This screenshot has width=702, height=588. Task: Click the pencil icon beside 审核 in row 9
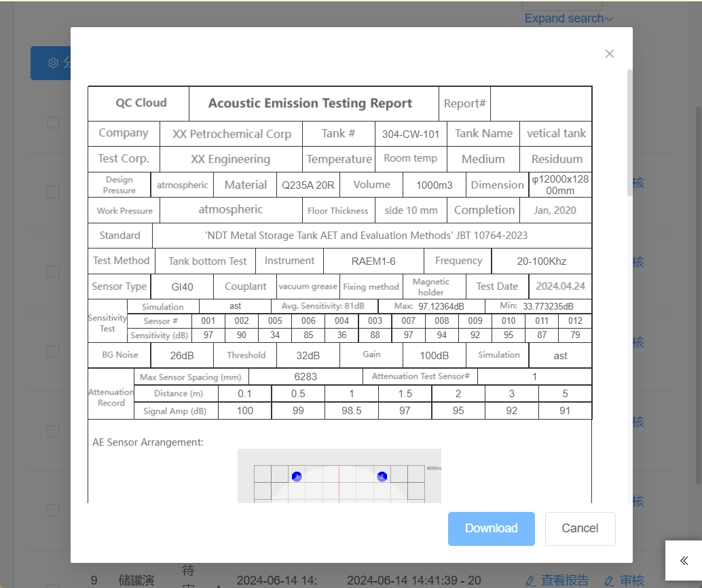click(609, 581)
